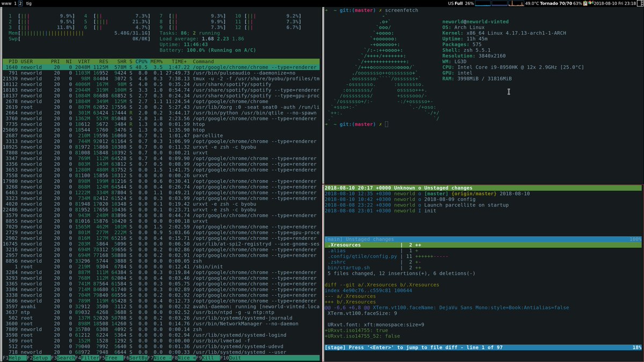The width and height of the screenshot is (644, 362).
Task: Select the /usr/bin/ntpd process row
Action: pos(161,312)
